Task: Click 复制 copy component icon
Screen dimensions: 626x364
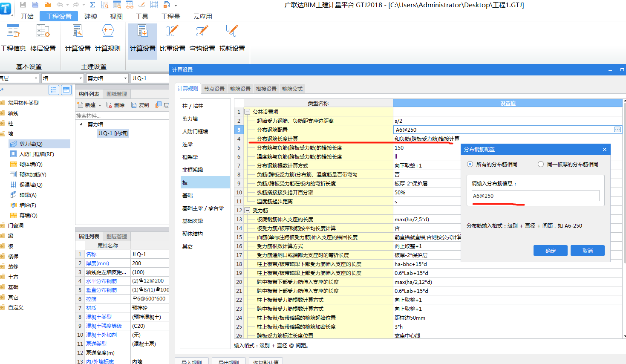Action: tap(134, 105)
